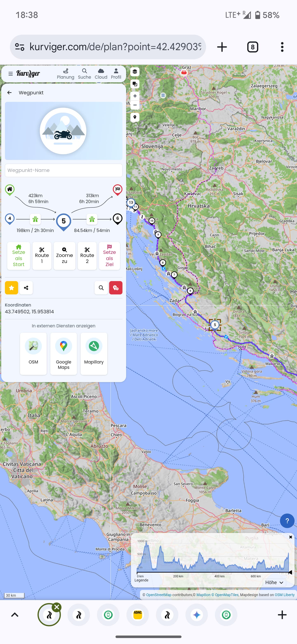Share this waypoint via share icon
The width and height of the screenshot is (297, 644).
click(26, 288)
